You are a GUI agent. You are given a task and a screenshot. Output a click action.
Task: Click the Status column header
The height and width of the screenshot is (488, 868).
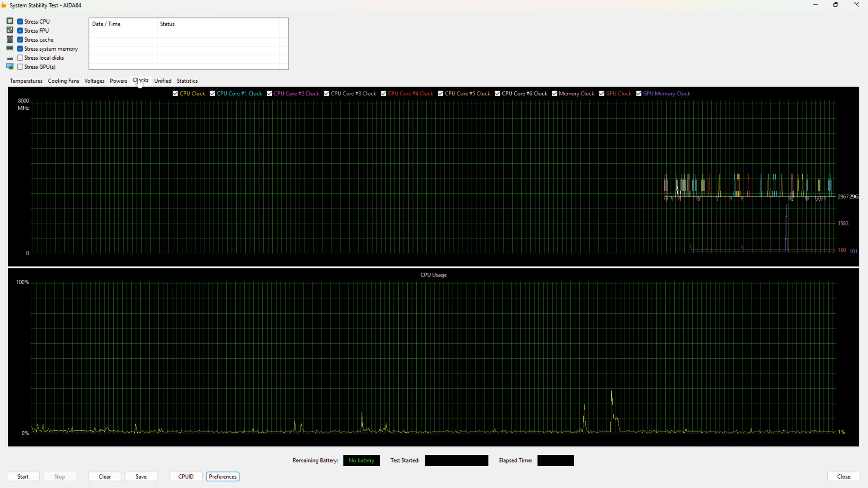(x=218, y=24)
